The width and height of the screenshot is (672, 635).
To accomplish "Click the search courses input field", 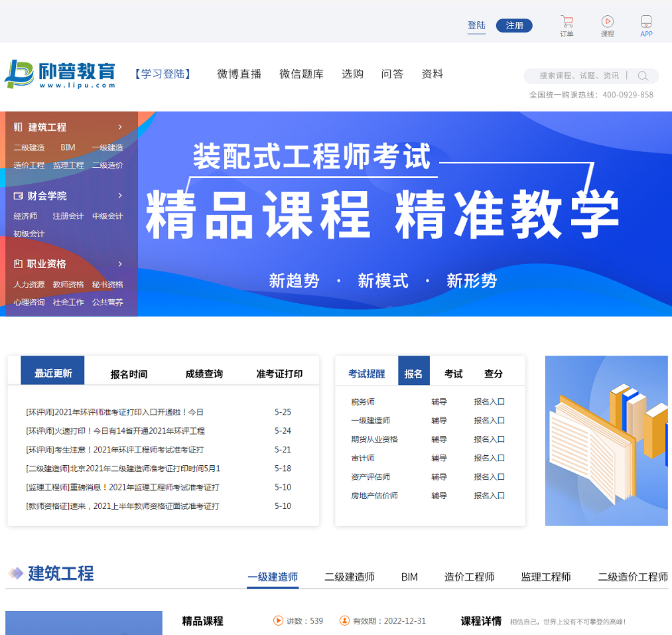I will [578, 76].
